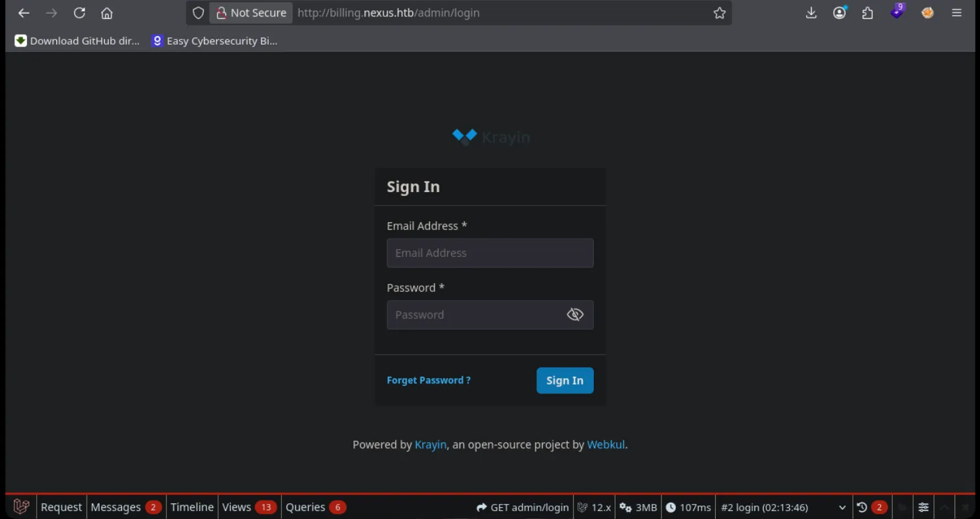Reload the current page

[x=79, y=13]
